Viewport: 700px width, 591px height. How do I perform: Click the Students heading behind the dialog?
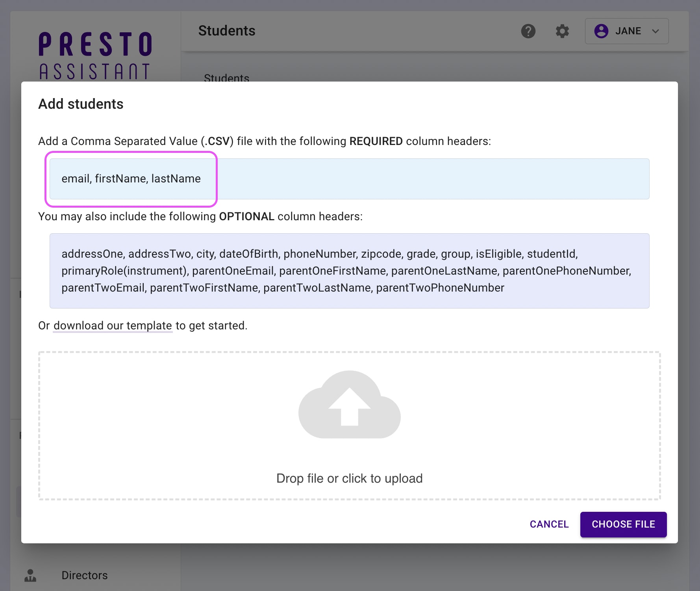(x=226, y=78)
